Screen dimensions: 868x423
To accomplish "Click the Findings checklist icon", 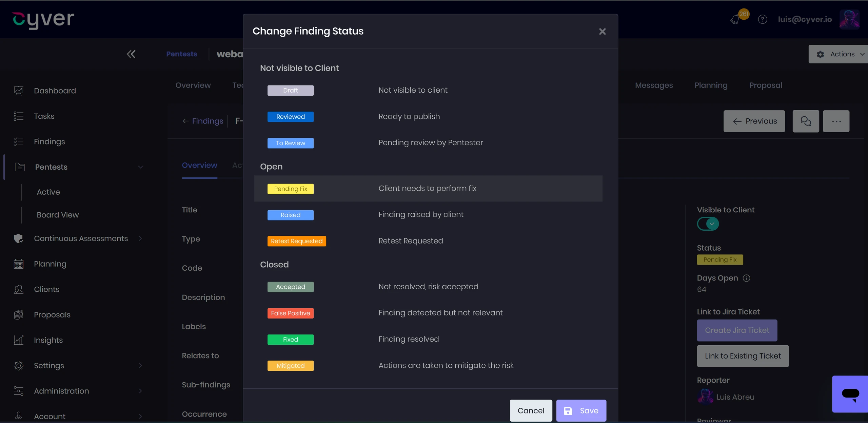I will 19,141.
